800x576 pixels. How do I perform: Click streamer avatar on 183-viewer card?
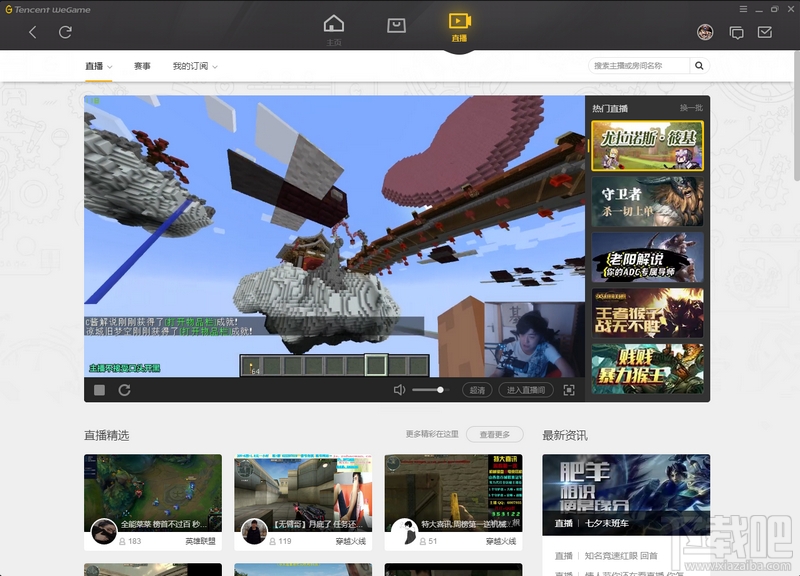(104, 531)
